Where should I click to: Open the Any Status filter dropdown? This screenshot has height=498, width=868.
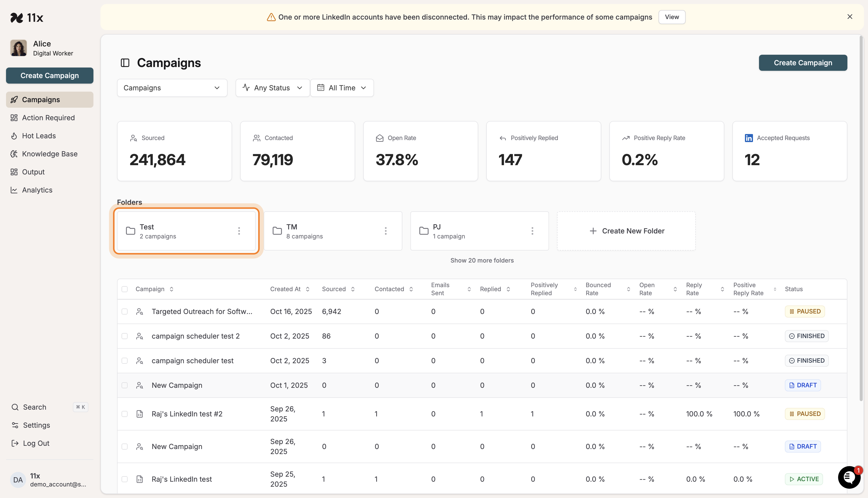coord(272,88)
